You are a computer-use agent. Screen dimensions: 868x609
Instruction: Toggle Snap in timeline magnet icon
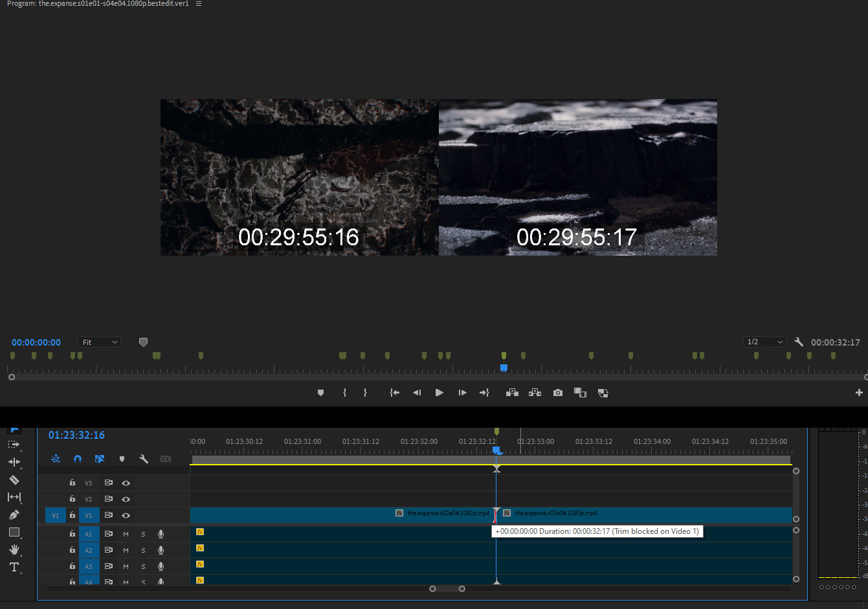[78, 459]
